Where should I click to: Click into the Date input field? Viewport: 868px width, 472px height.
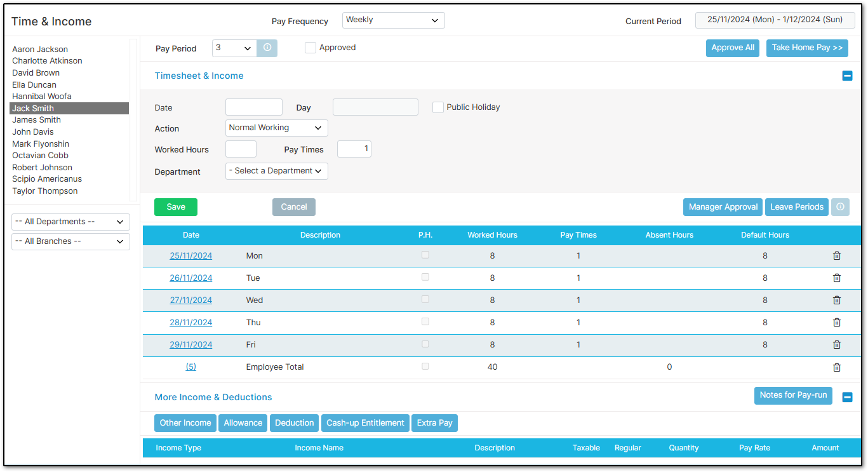pyautogui.click(x=254, y=107)
